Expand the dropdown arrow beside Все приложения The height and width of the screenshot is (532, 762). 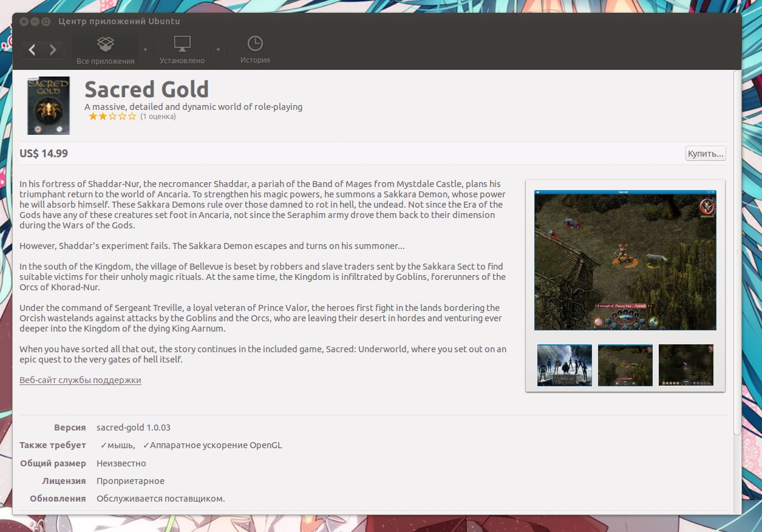pos(146,50)
